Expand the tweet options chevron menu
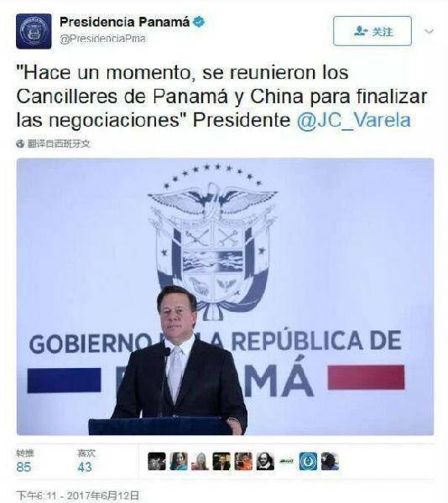The image size is (448, 503). [429, 31]
